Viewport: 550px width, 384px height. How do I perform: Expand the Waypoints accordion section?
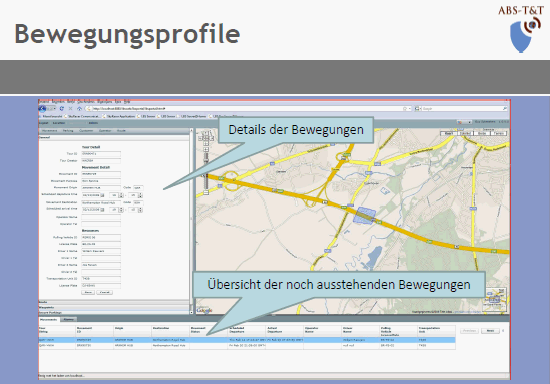(x=114, y=307)
